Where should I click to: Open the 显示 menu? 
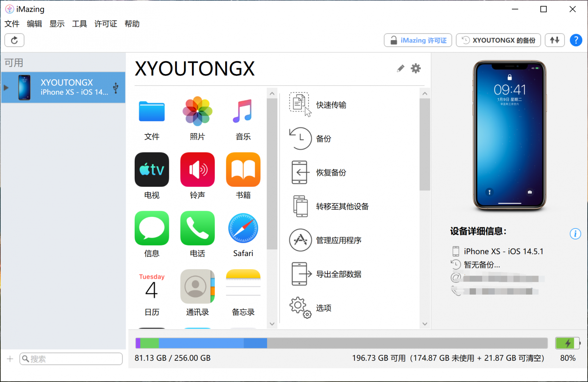click(x=57, y=24)
